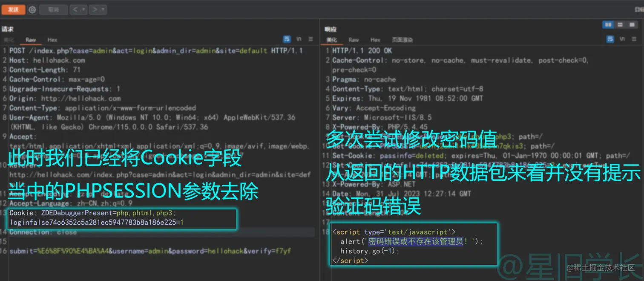Click the submit=%E6%8F%90%E4%BA%A4 body parameter
This screenshot has height=281, width=644.
[59, 251]
